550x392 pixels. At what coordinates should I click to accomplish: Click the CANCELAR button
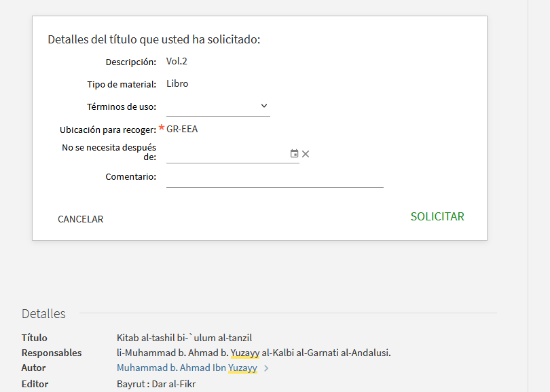pos(80,219)
